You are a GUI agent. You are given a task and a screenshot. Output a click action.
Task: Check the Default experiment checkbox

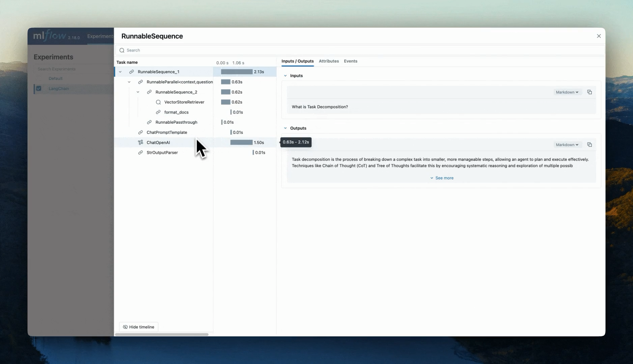(39, 79)
